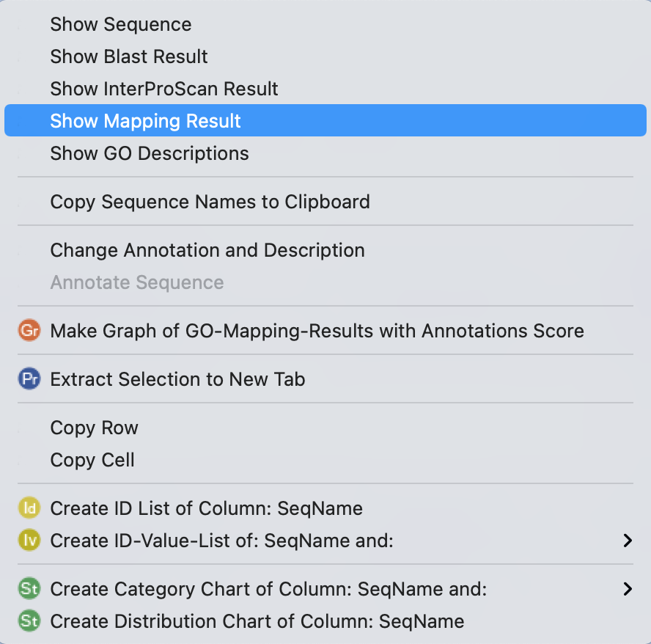651x644 pixels.
Task: Select the Extract Selection to New Tab label
Action: coord(177,379)
